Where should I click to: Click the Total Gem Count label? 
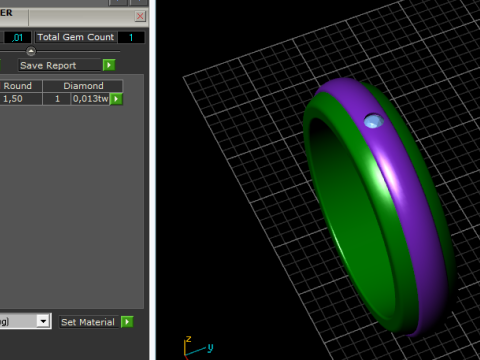pos(76,37)
